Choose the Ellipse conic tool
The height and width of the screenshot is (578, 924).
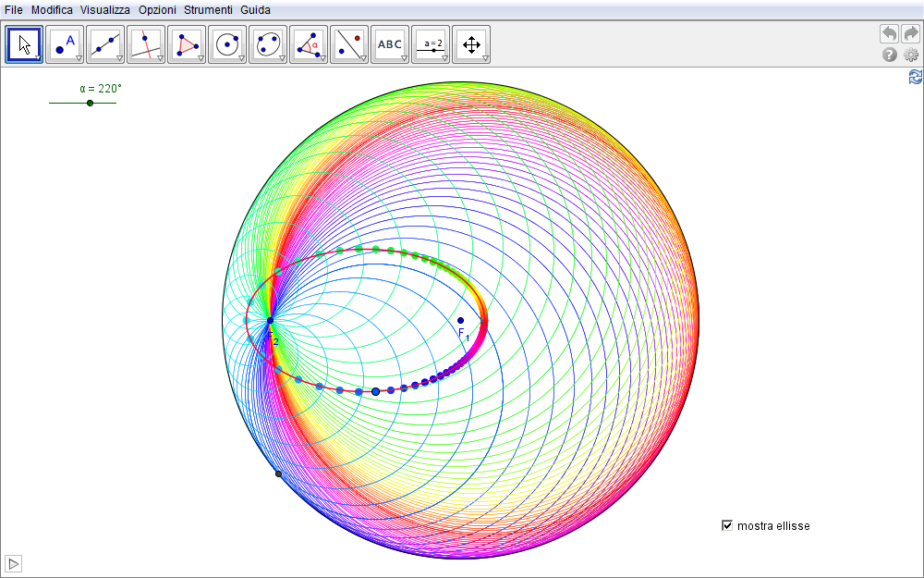[268, 43]
